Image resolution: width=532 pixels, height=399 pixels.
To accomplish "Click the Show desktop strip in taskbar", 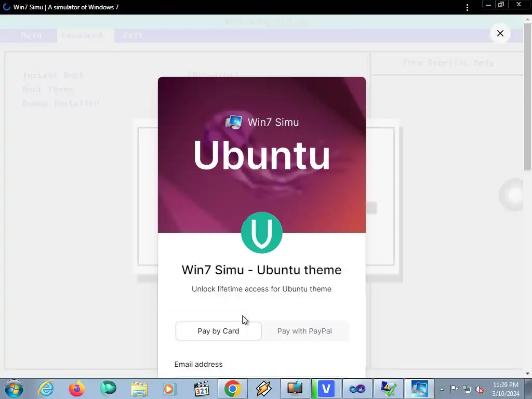I will (529, 389).
